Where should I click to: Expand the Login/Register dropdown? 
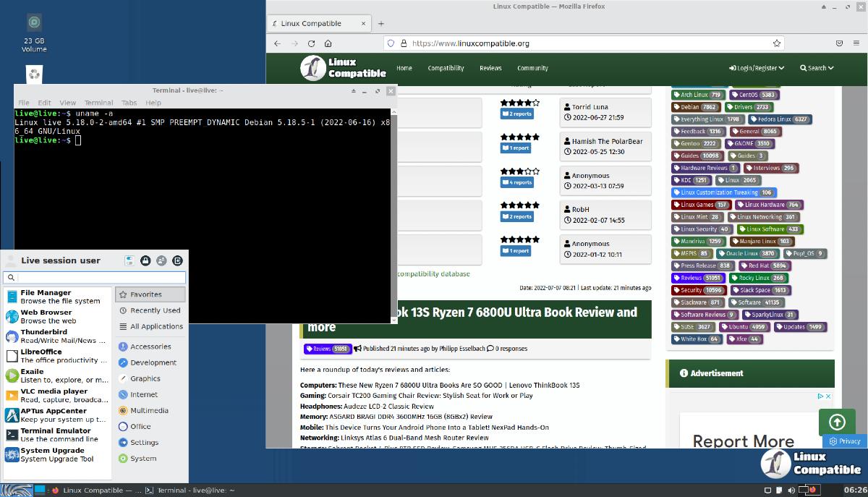(757, 68)
